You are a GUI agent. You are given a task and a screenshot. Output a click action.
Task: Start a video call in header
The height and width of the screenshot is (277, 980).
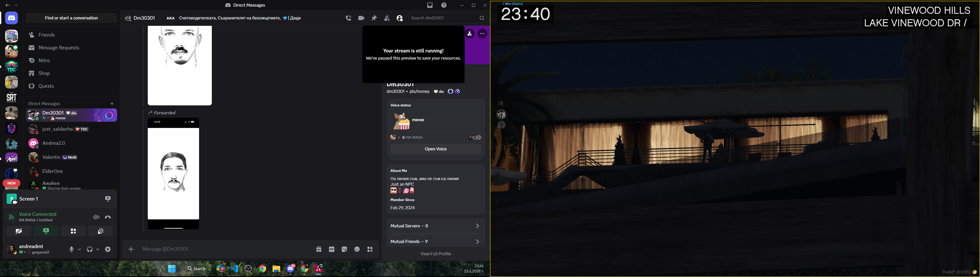361,18
